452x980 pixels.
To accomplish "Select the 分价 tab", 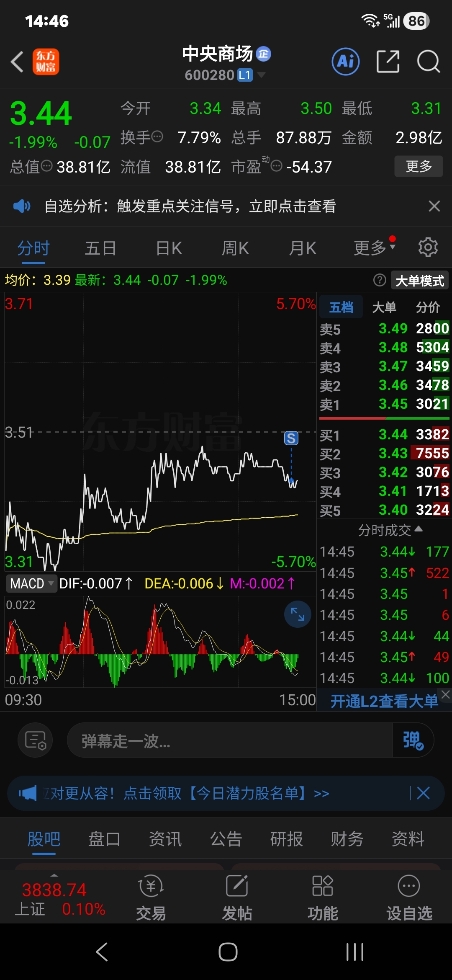I will pos(428,307).
